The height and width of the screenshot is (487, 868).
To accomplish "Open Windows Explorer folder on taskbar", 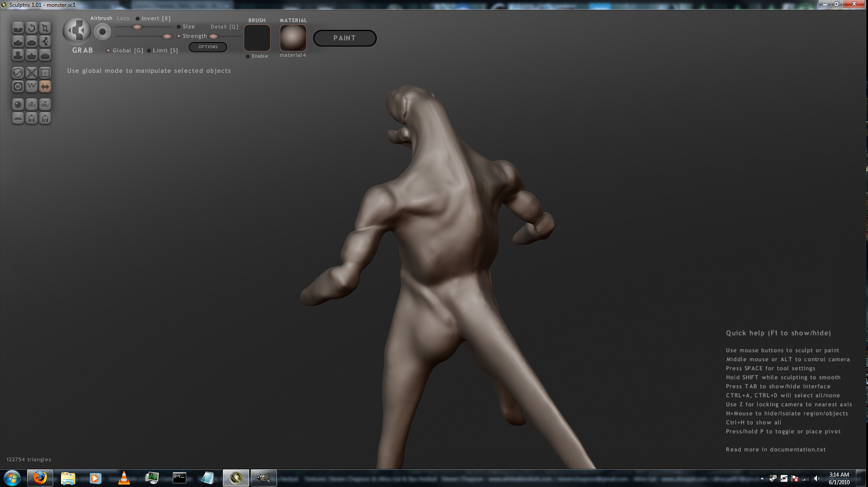I will [x=68, y=478].
